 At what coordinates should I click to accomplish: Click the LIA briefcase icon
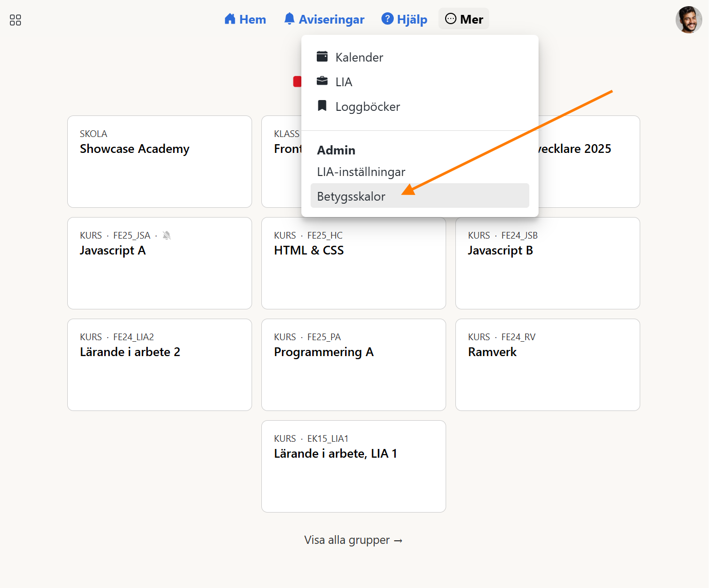pos(322,81)
